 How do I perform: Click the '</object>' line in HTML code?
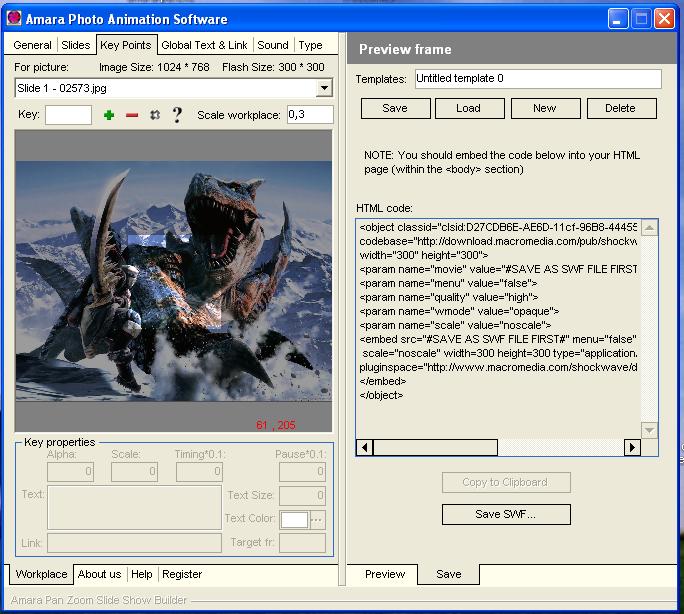pos(381,396)
